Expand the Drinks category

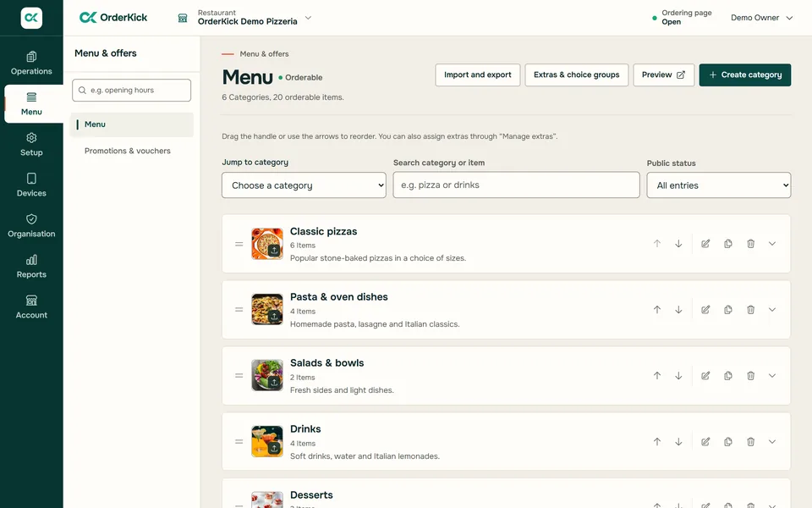[772, 442]
